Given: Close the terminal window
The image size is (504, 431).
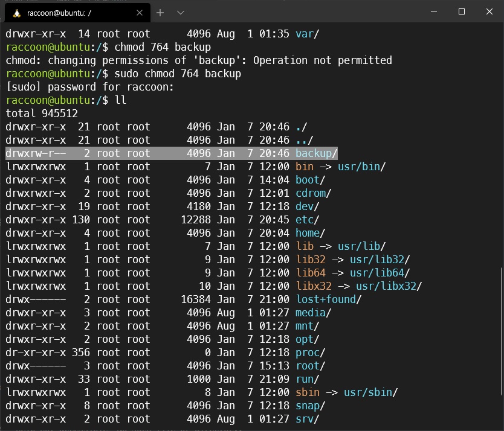Looking at the screenshot, I should [x=489, y=11].
